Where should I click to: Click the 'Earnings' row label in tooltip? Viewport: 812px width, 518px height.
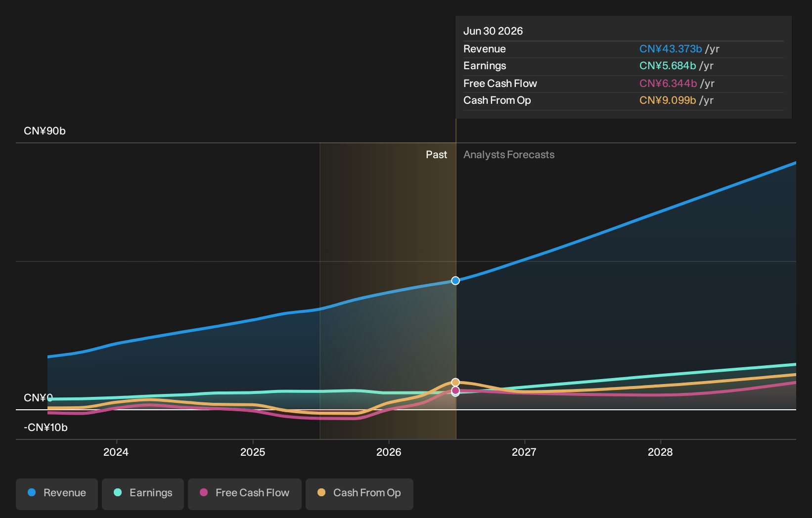point(485,66)
